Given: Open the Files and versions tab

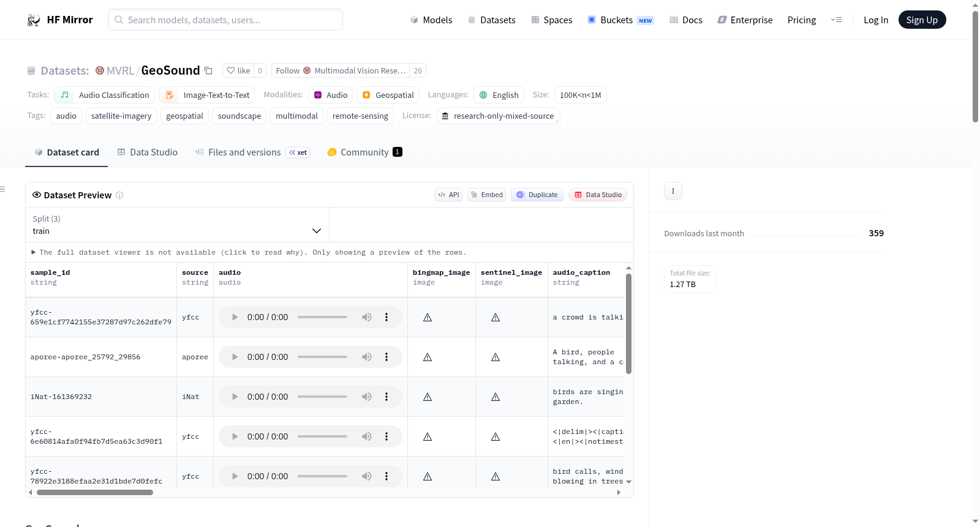Looking at the screenshot, I should [x=252, y=152].
